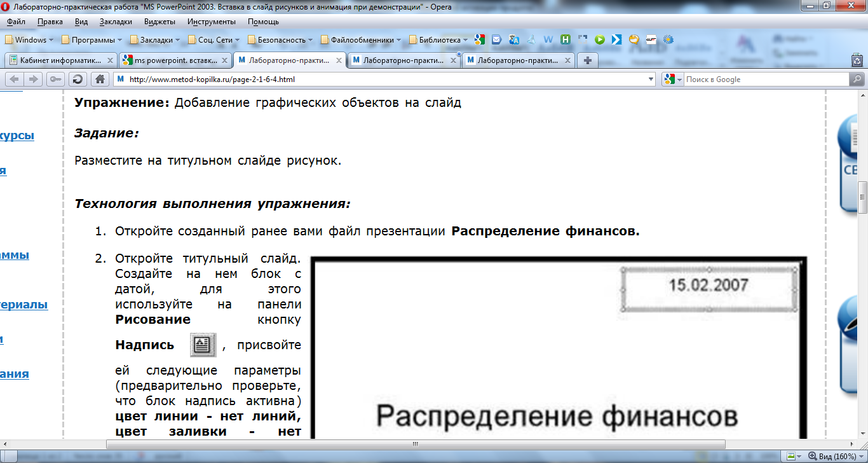Click the Надпись text box button image
This screenshot has width=868, height=463.
(x=203, y=345)
